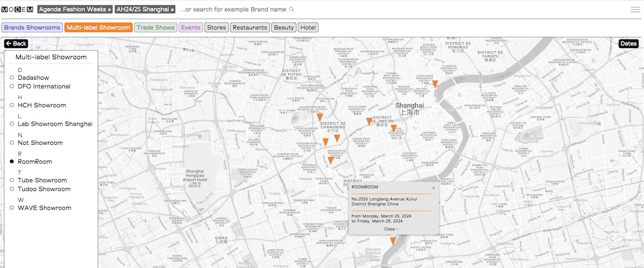Select the Lab Showroom Shanghai entry
644x268 pixels.
point(55,124)
